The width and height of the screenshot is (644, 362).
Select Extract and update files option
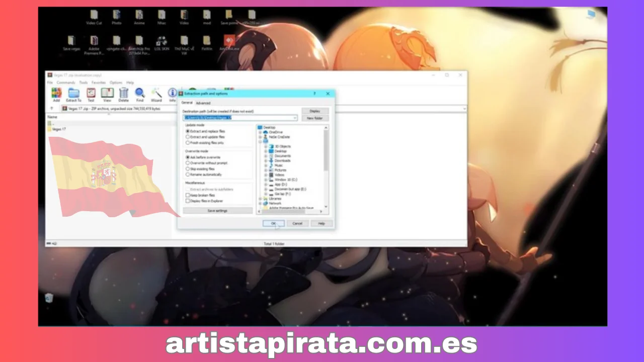205,137
